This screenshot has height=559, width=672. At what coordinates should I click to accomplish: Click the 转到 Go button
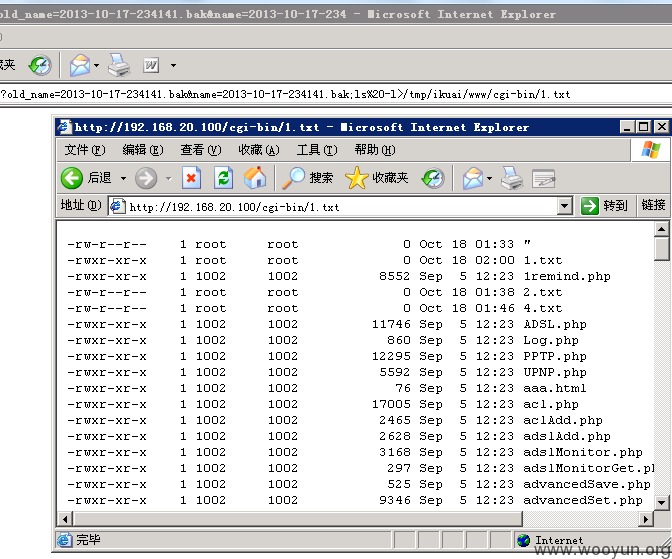[604, 206]
